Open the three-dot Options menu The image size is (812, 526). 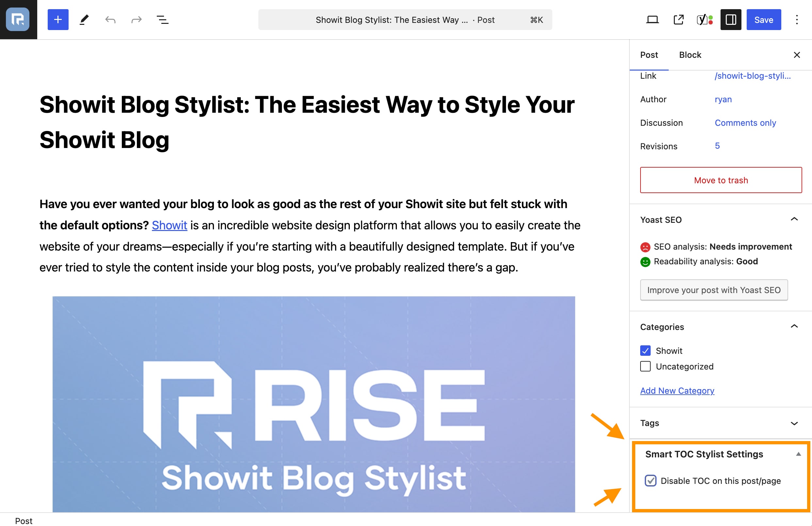pos(797,20)
